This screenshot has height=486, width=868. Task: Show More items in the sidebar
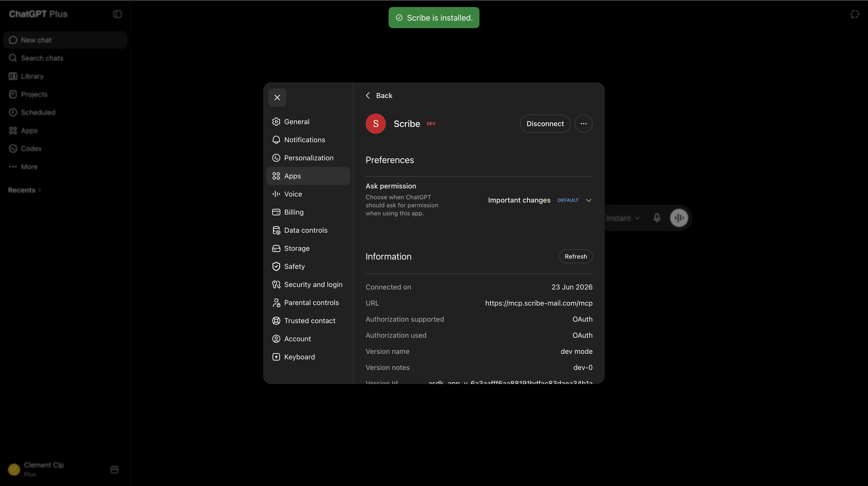click(x=65, y=167)
